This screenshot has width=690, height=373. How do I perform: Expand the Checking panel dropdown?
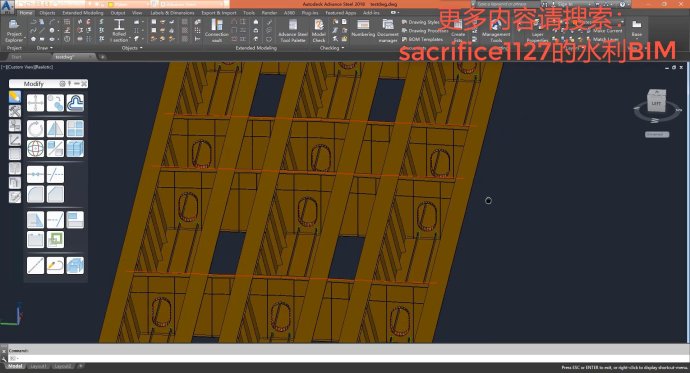tap(332, 48)
